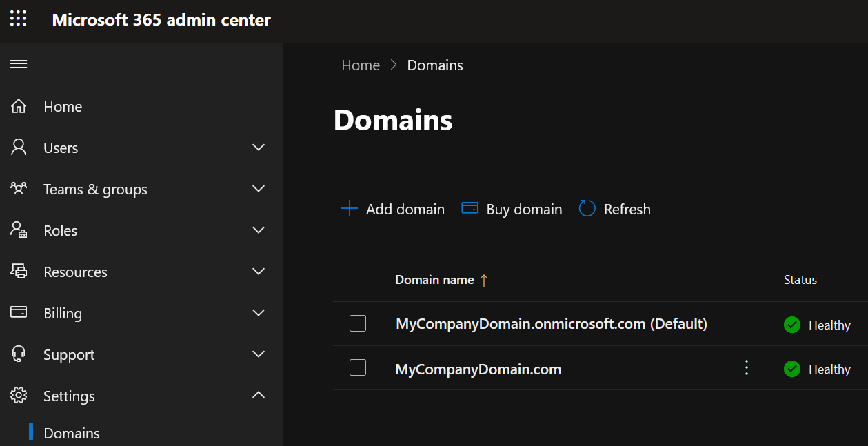Image resolution: width=868 pixels, height=446 pixels.
Task: Open the MyCompanyDomain.com domain link
Action: point(478,369)
